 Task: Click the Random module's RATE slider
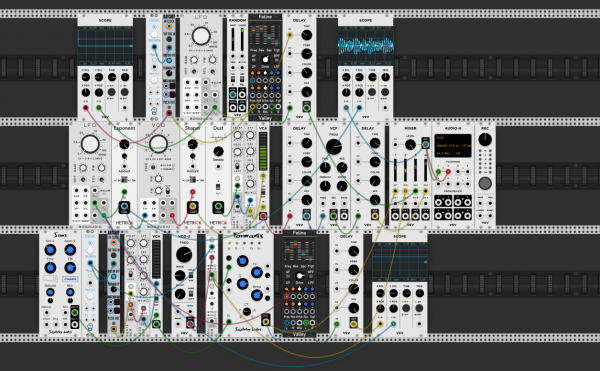(x=233, y=39)
